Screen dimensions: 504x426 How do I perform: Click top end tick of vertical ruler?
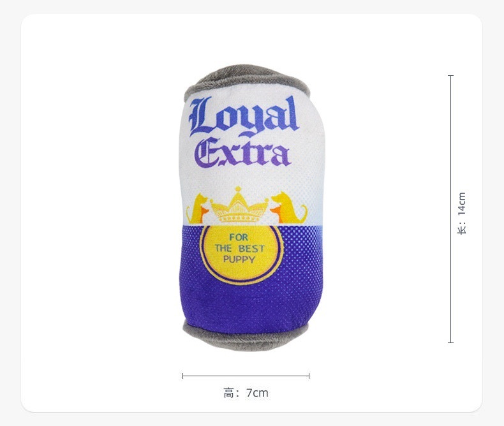click(450, 76)
